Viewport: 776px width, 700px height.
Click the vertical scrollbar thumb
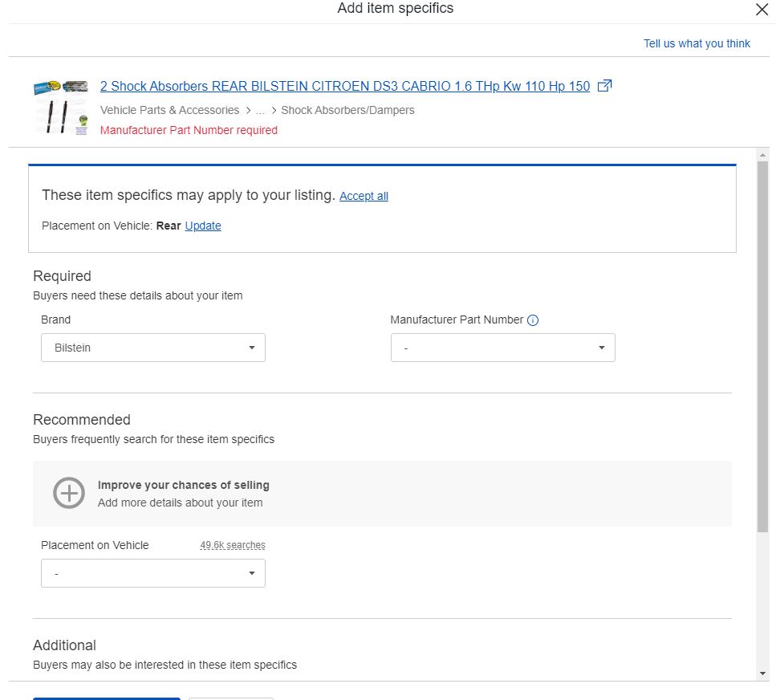[762, 347]
